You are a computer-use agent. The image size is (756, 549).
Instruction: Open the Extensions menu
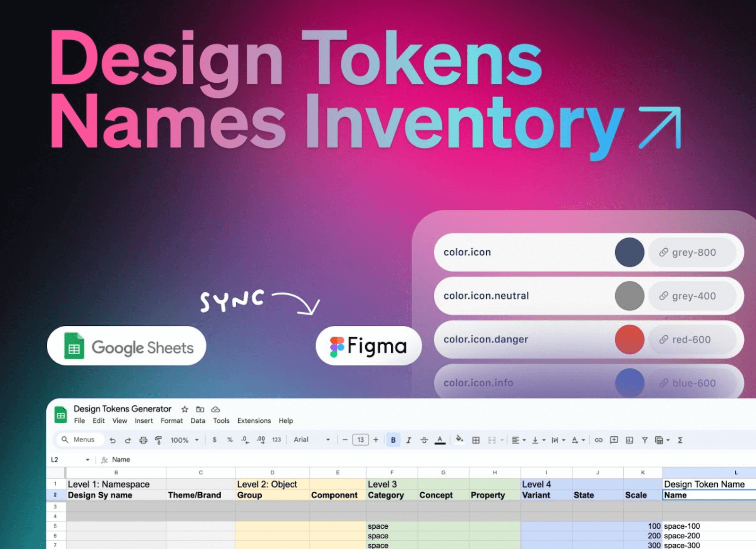click(254, 421)
